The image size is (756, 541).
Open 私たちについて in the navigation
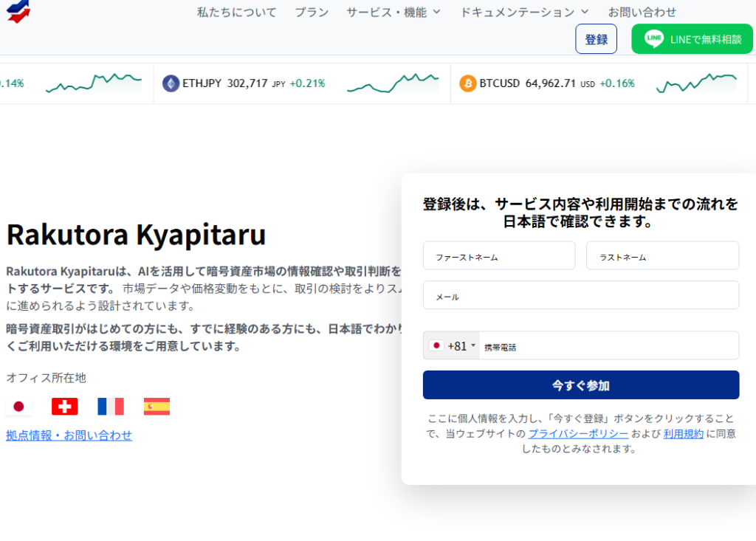(x=237, y=12)
